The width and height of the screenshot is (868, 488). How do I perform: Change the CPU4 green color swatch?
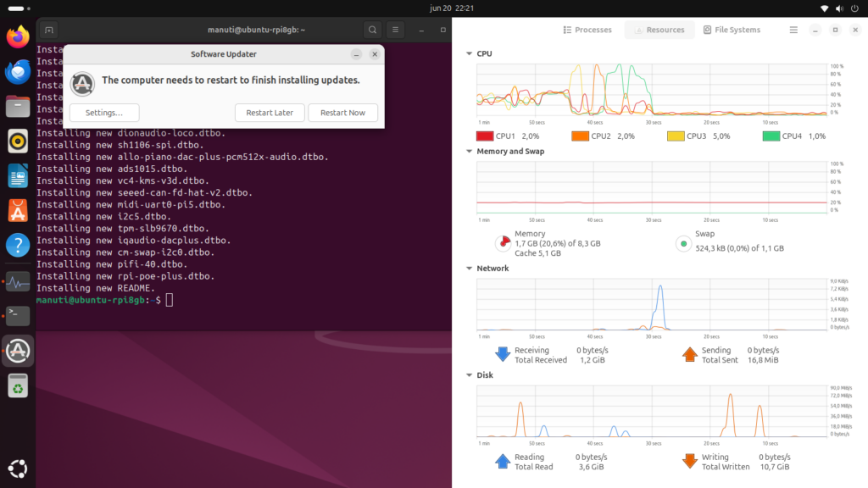click(x=771, y=136)
